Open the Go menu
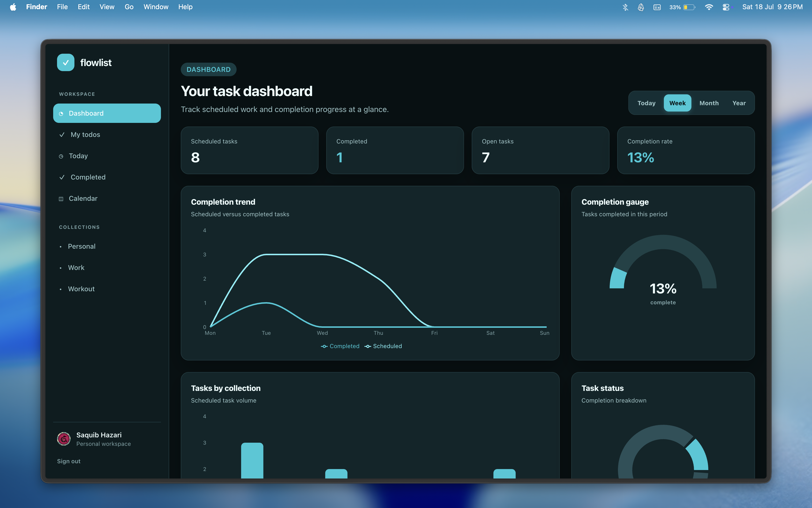The height and width of the screenshot is (508, 812). (129, 7)
